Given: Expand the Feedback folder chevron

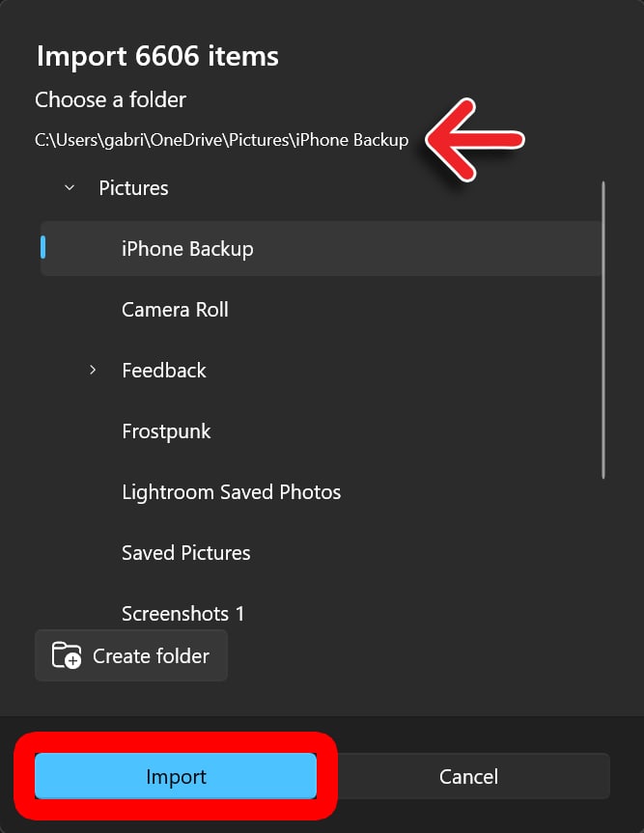Looking at the screenshot, I should [93, 370].
